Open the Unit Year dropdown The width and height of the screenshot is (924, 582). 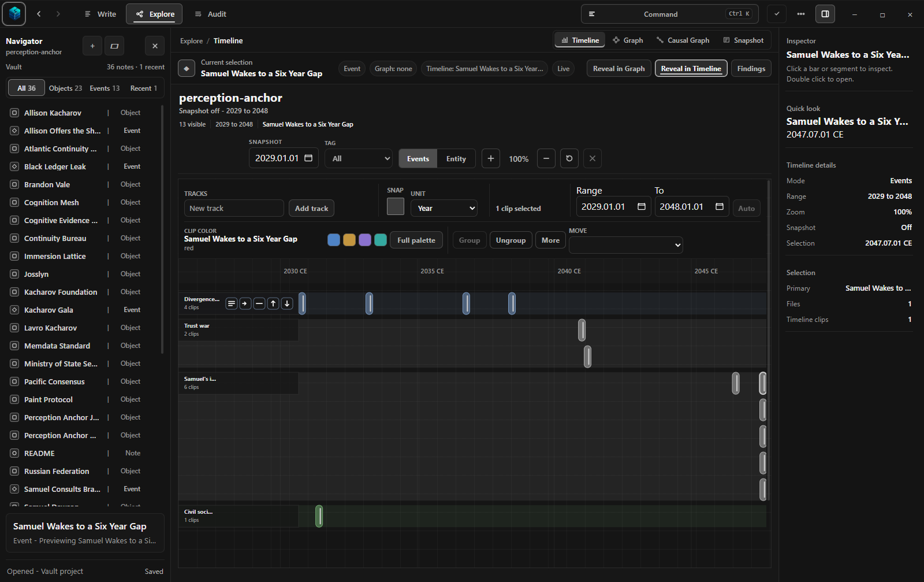click(444, 208)
